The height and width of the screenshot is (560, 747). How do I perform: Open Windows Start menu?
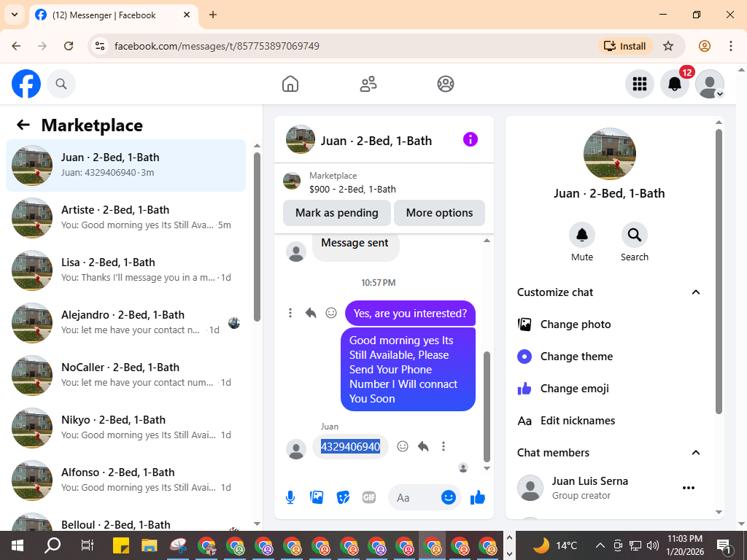pos(18,545)
